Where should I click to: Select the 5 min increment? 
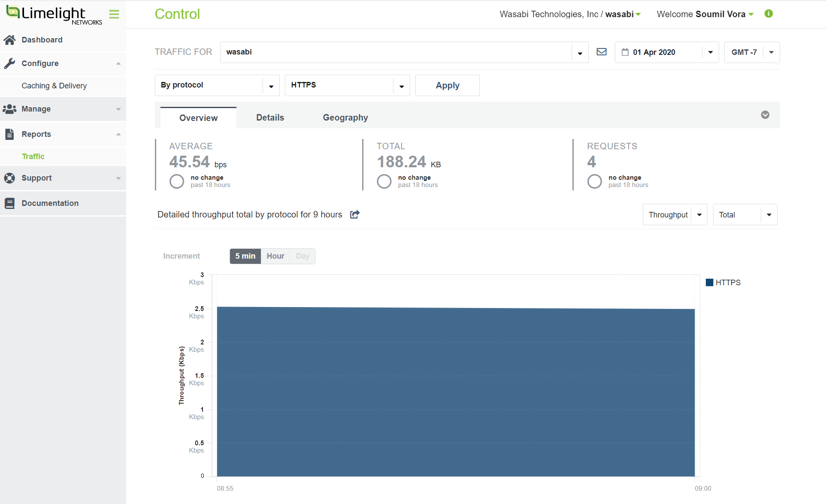(245, 256)
